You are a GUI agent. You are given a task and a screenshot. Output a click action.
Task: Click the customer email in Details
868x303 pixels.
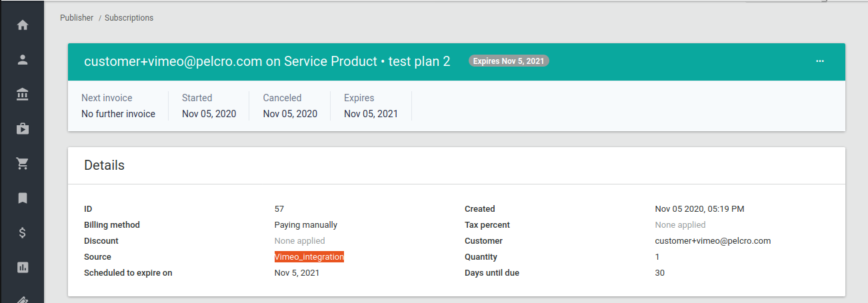[x=713, y=241]
